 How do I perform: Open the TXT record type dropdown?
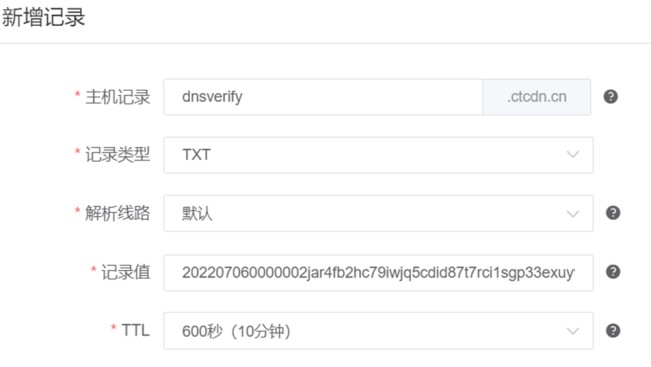click(378, 155)
